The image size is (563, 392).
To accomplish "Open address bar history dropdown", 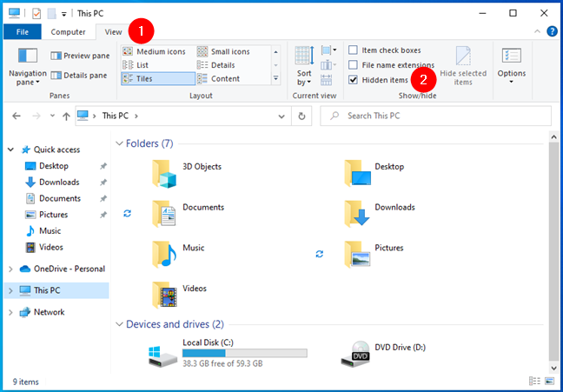I will coord(281,116).
